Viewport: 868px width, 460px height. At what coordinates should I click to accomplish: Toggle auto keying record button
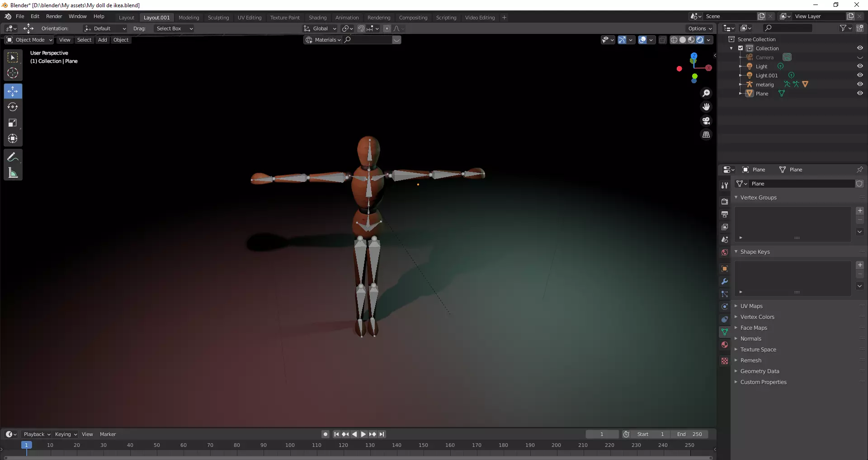325,434
